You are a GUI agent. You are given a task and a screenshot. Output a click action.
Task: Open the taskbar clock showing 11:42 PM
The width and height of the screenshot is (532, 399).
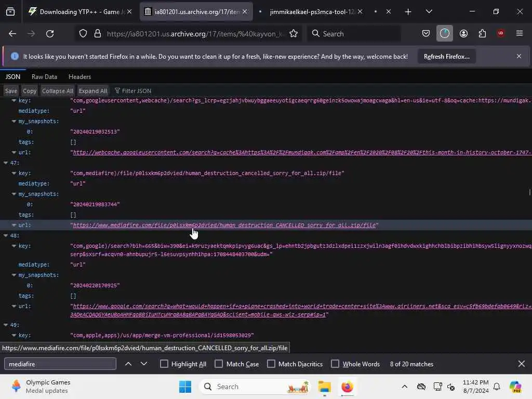476,387
